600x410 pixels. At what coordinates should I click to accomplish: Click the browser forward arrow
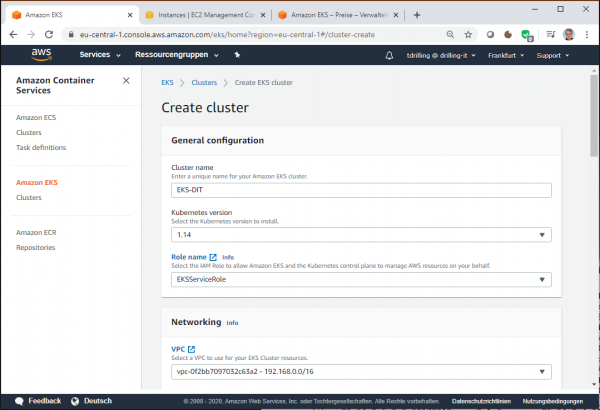click(x=31, y=34)
